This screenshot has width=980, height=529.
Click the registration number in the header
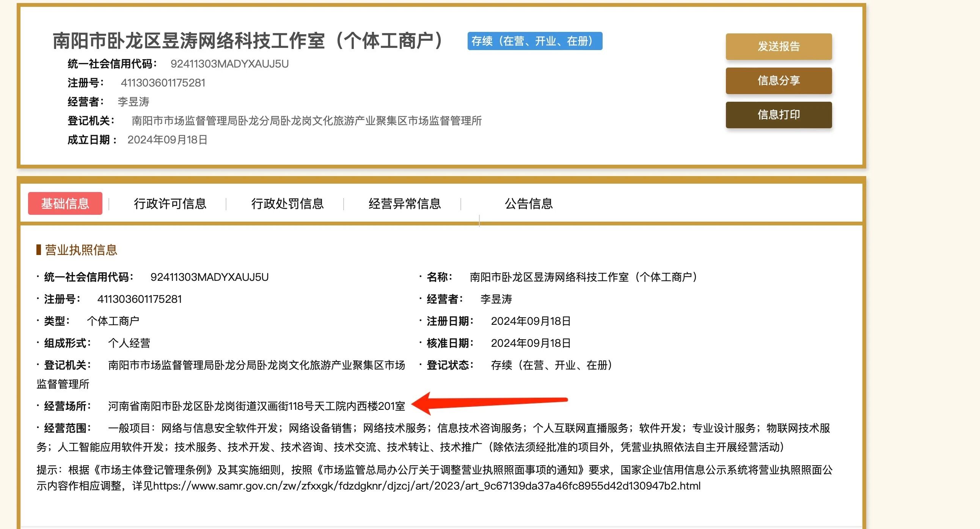tap(163, 83)
